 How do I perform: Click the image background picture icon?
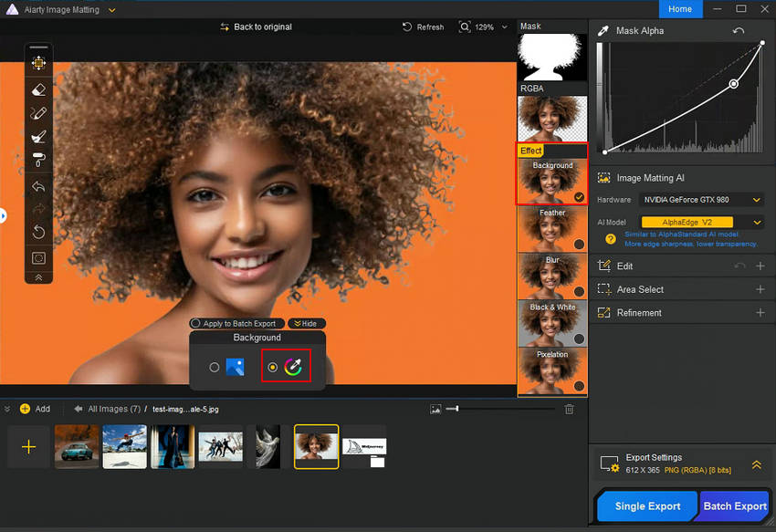236,367
